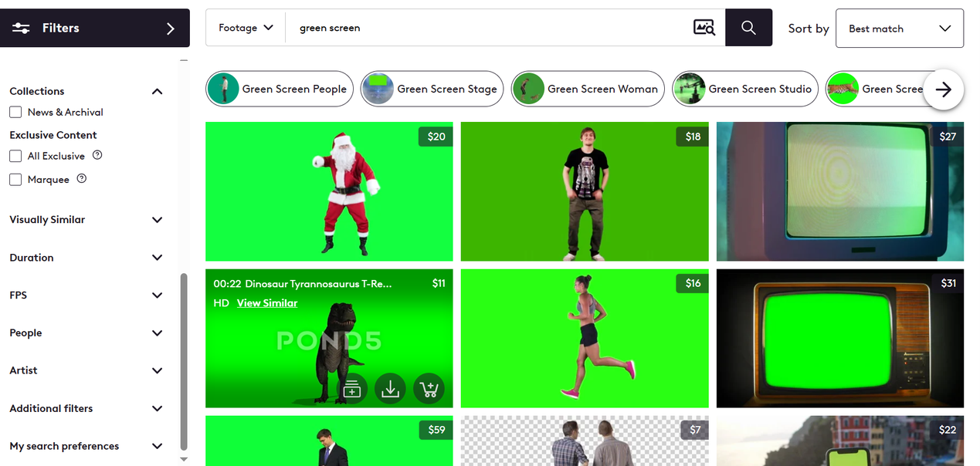The height and width of the screenshot is (466, 980).
Task: Select the Green Screen Woman chip
Action: click(588, 89)
